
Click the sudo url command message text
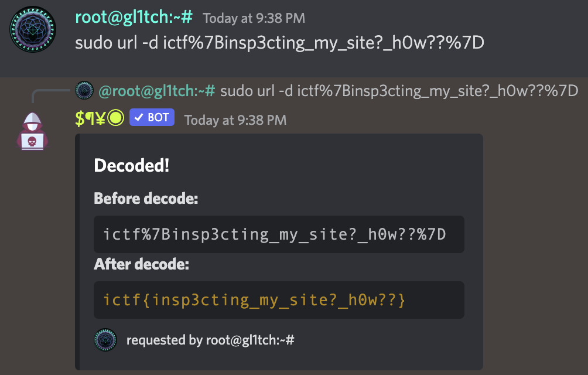[x=279, y=43]
